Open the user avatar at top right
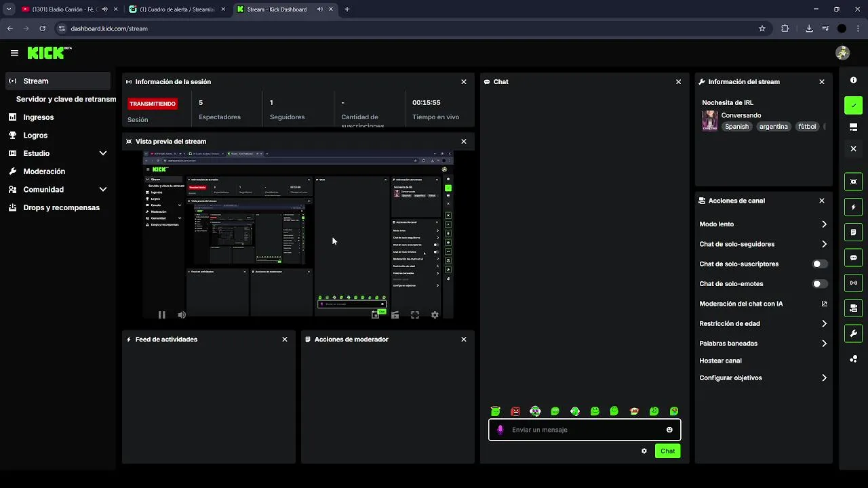Screen dimensions: 868x488 842,53
